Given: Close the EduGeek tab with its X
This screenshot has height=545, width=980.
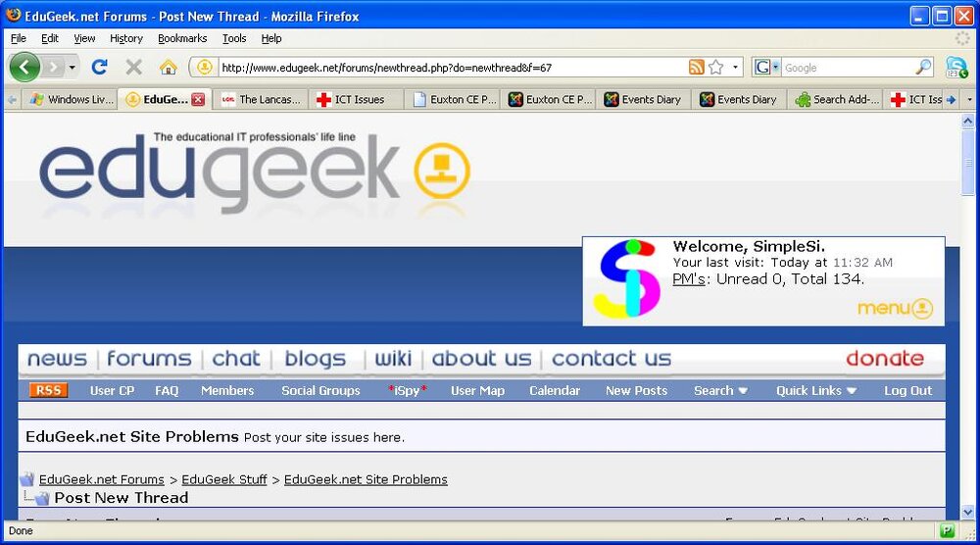Looking at the screenshot, I should pos(198,99).
